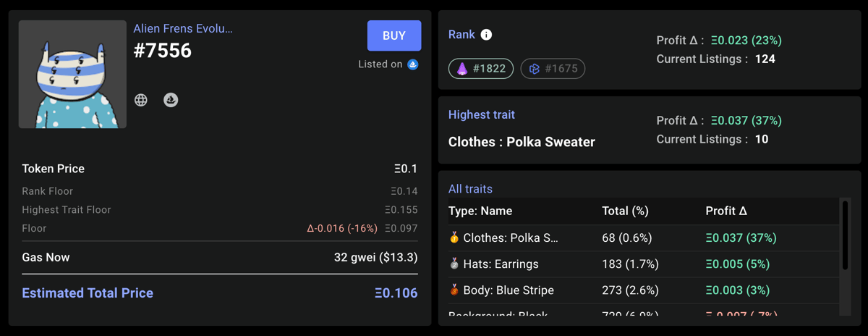The image size is (868, 336).
Task: Click the silver medal icon beside Hats: Earrings
Action: pos(454,264)
